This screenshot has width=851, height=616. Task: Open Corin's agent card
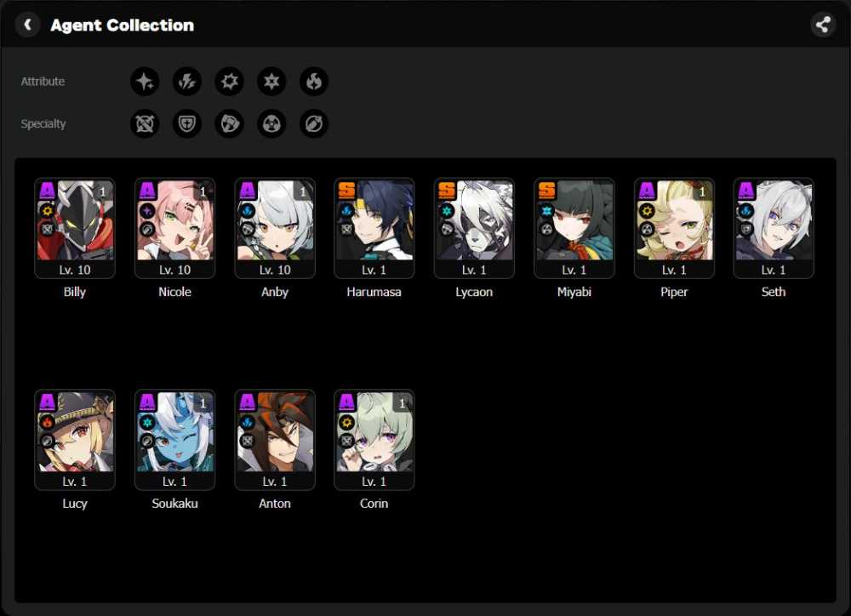tap(374, 440)
